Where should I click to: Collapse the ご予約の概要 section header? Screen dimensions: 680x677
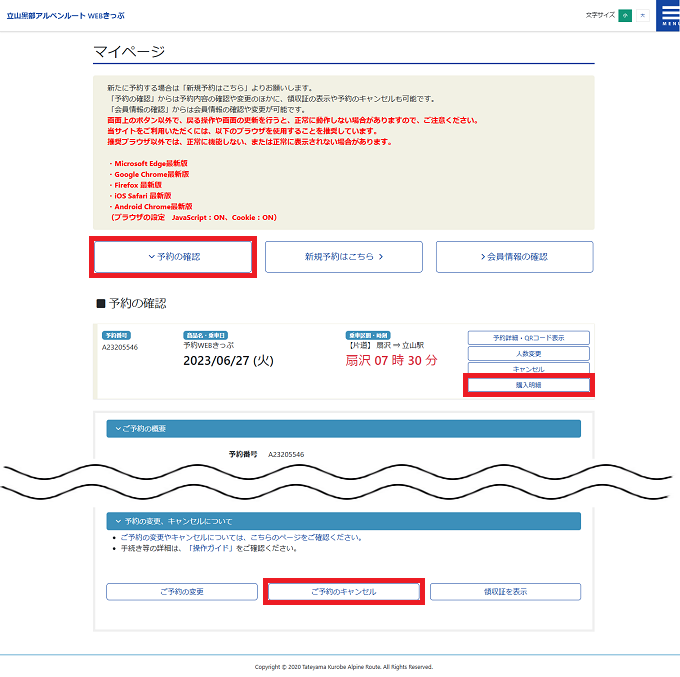[343, 428]
